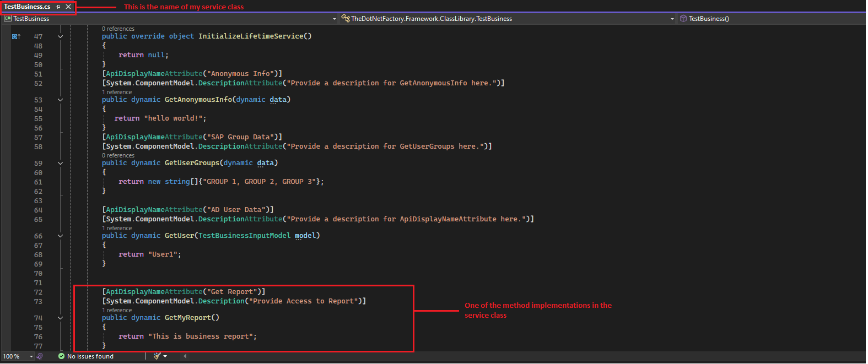Open '0 references' CodeLens above InitializeLifetimeService
The height and width of the screenshot is (364, 868).
point(118,29)
